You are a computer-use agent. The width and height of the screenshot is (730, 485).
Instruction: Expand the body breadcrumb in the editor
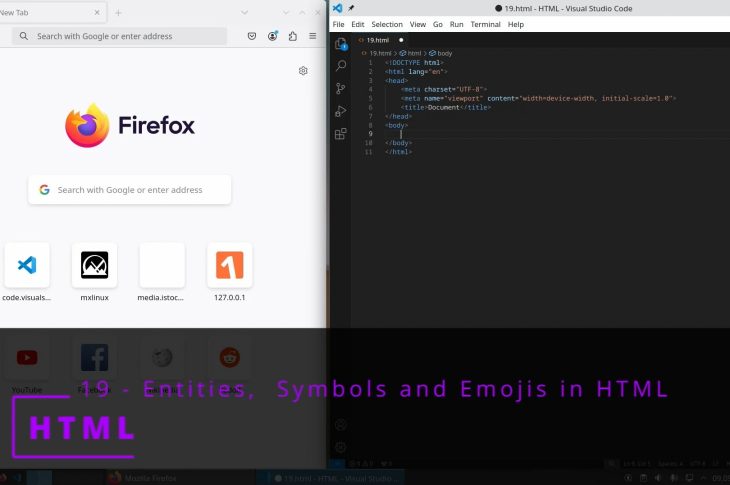[x=443, y=53]
